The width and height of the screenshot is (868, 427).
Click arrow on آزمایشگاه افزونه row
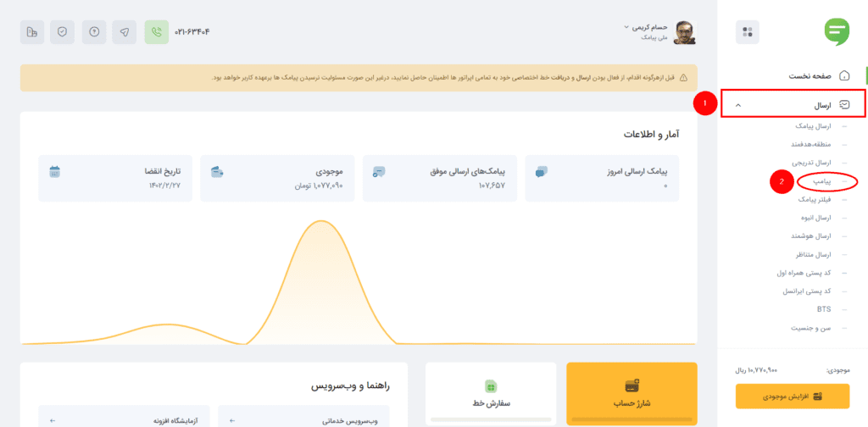[52, 421]
